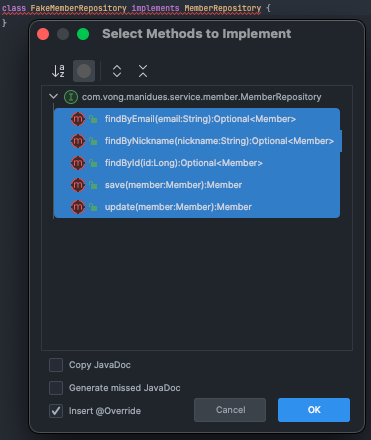Sort methods alphabetically with the a-z icon
Image resolution: width=371 pixels, height=440 pixels.
click(x=58, y=71)
